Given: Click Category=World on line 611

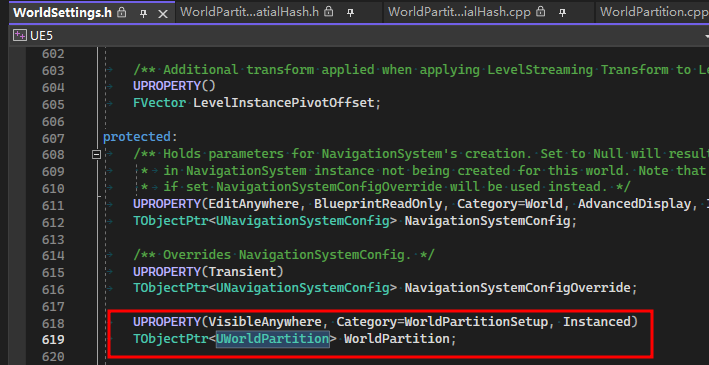Looking at the screenshot, I should [510, 204].
